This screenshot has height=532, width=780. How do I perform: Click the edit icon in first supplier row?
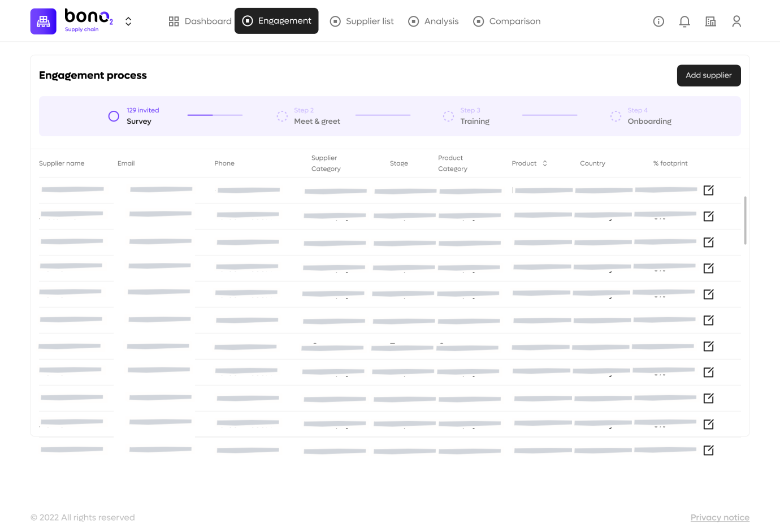coord(708,191)
